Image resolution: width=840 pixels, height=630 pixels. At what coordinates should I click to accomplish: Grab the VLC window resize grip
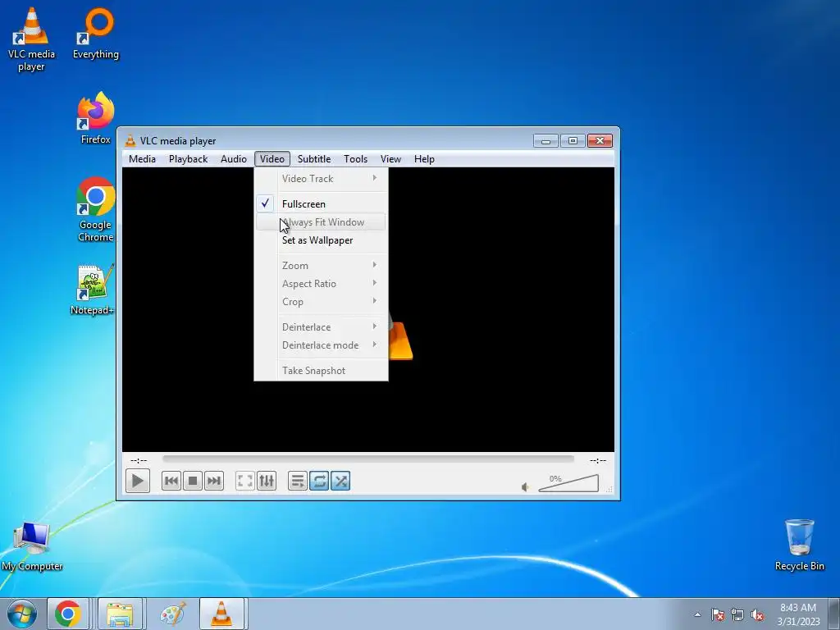click(609, 490)
